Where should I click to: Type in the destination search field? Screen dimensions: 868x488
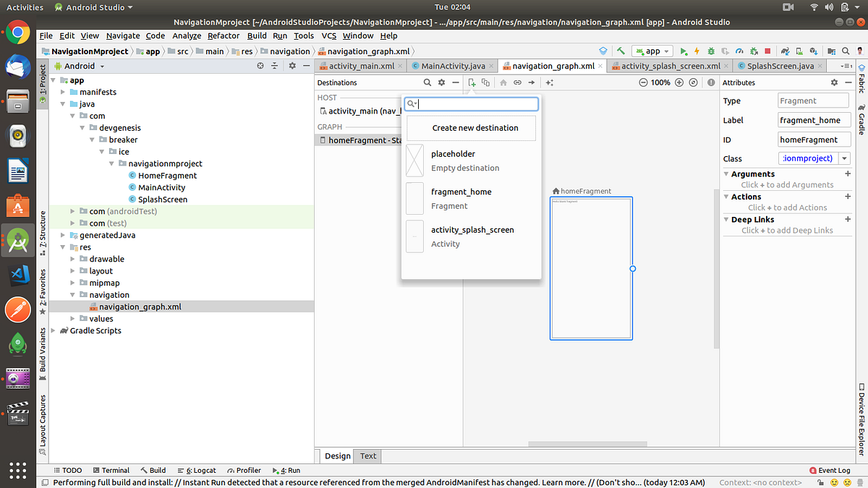[471, 104]
